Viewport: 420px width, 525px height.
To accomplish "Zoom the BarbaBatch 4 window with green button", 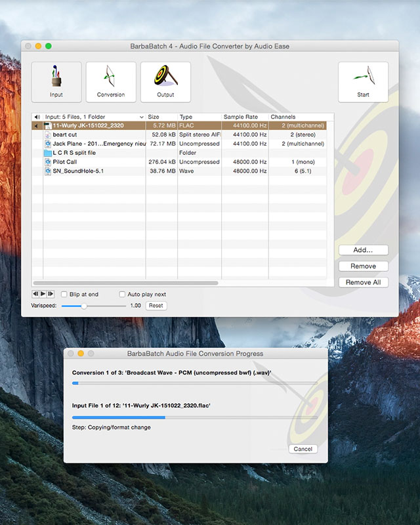I will (48, 46).
